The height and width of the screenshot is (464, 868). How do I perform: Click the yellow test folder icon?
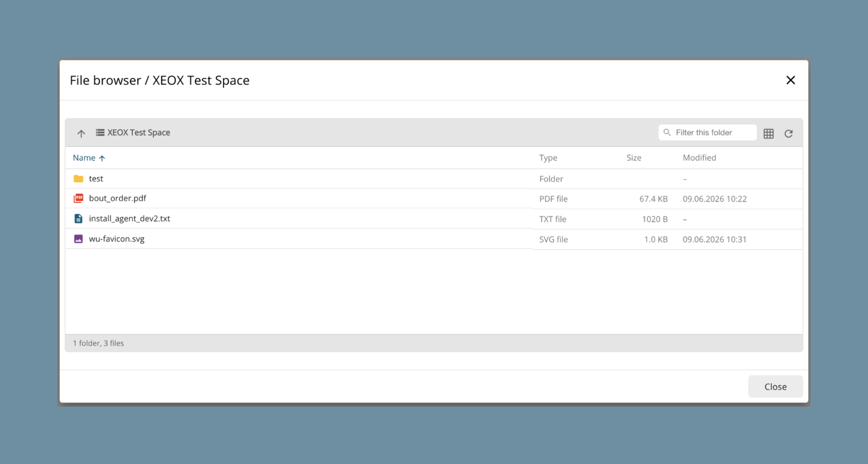click(x=78, y=179)
